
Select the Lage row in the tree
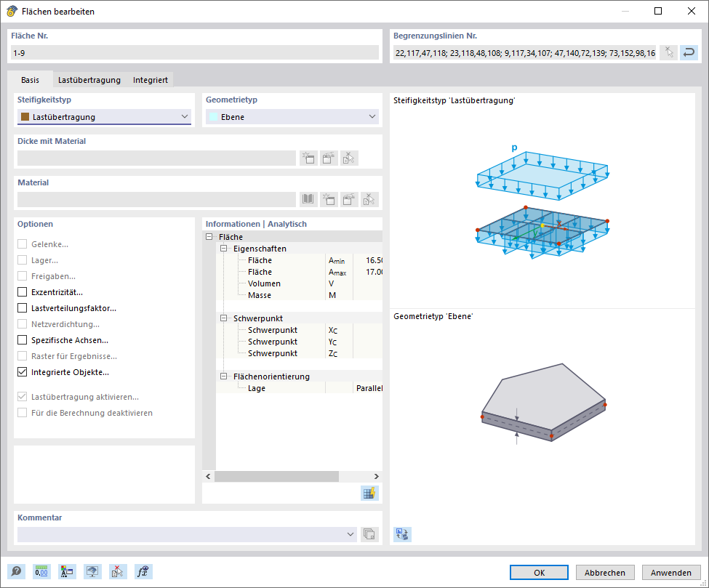click(x=300, y=388)
